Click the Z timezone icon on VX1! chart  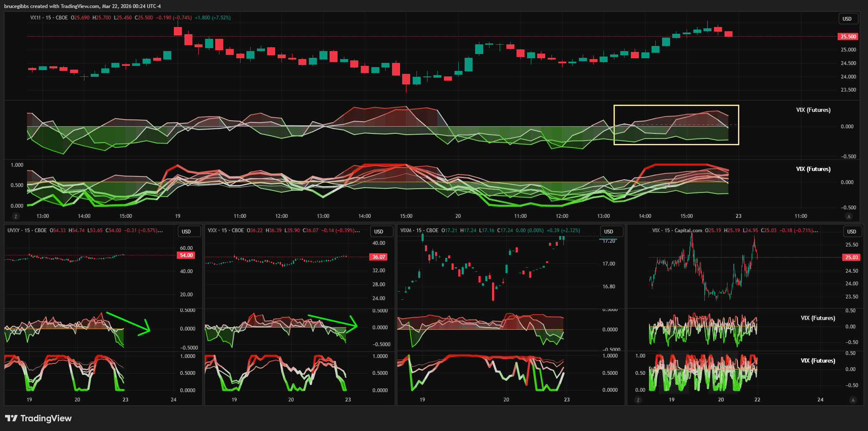tap(16, 217)
